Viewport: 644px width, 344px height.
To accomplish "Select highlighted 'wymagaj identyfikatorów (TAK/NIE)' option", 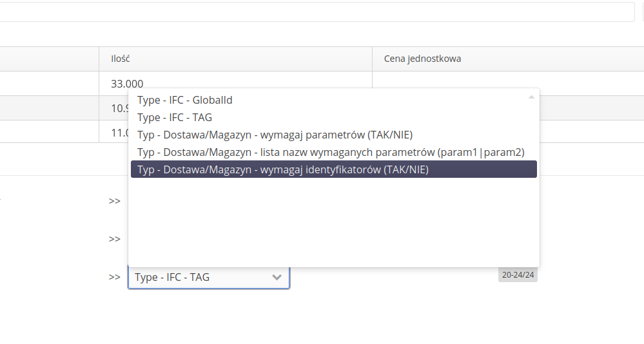I will (x=283, y=170).
